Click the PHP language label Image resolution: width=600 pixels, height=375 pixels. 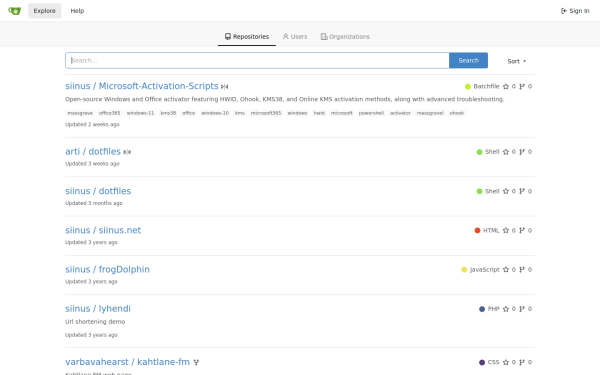click(x=493, y=309)
